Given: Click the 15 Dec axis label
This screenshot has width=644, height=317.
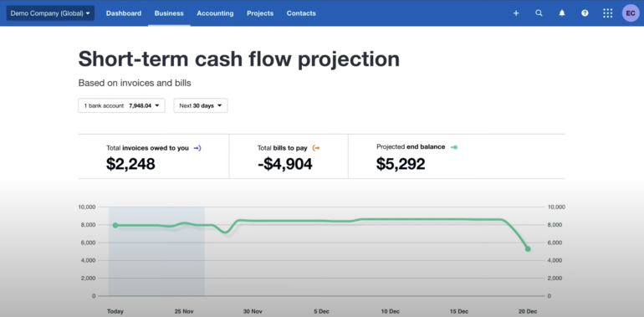Looking at the screenshot, I should 459,311.
